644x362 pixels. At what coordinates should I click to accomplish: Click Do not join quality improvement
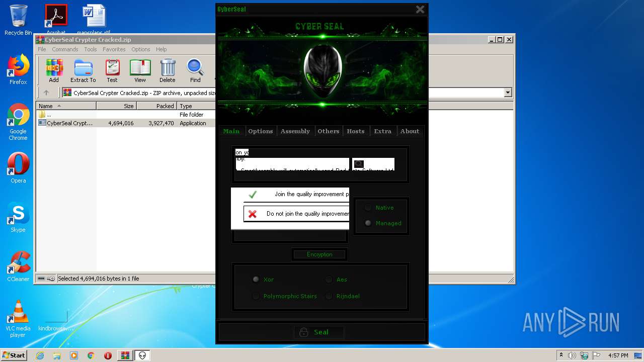[296, 214]
